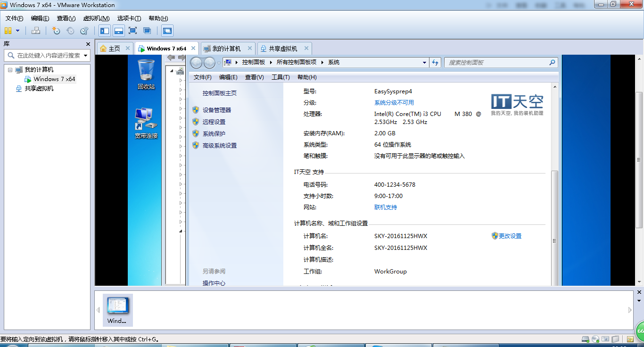
Task: Open the 虚拟机(M) menu
Action: point(96,18)
